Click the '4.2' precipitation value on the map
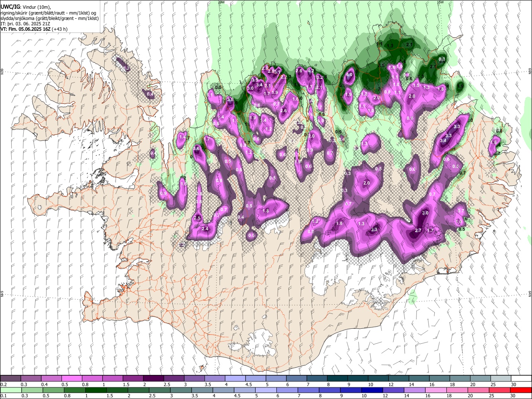 pos(310,71)
